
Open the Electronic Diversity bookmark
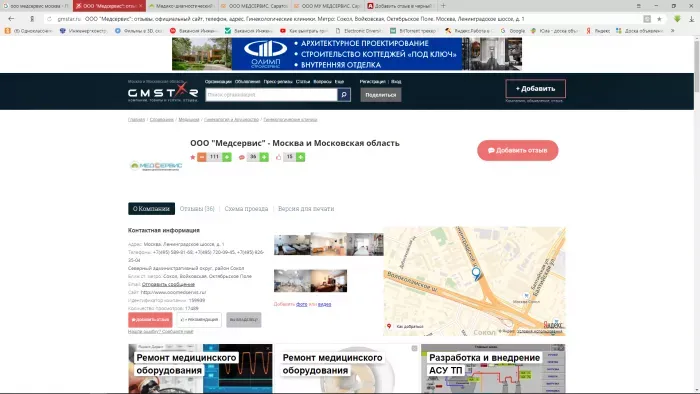click(x=359, y=31)
